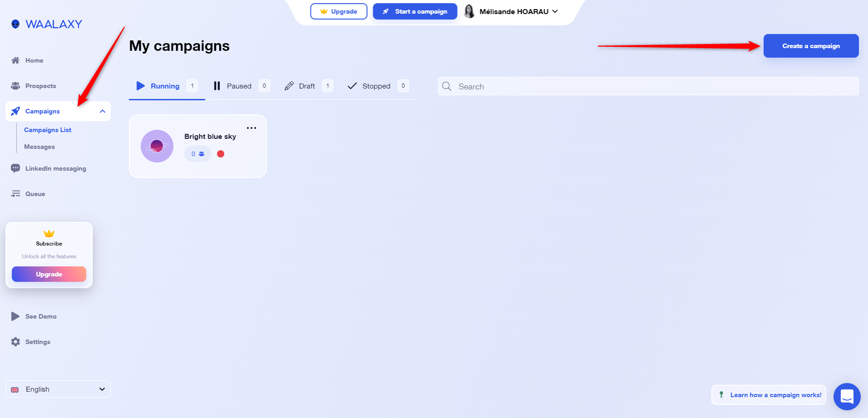The image size is (868, 418).
Task: Switch to the Stopped campaigns tab
Action: coord(378,86)
